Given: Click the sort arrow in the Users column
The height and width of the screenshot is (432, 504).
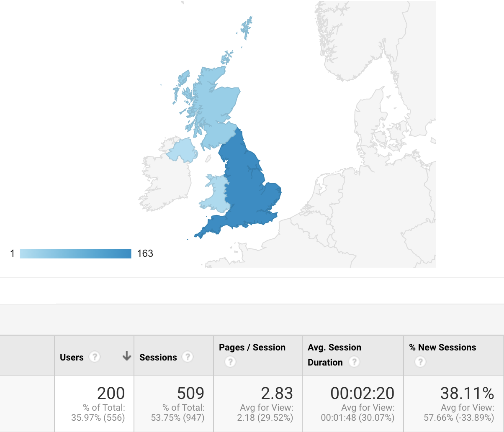Looking at the screenshot, I should click(x=126, y=357).
